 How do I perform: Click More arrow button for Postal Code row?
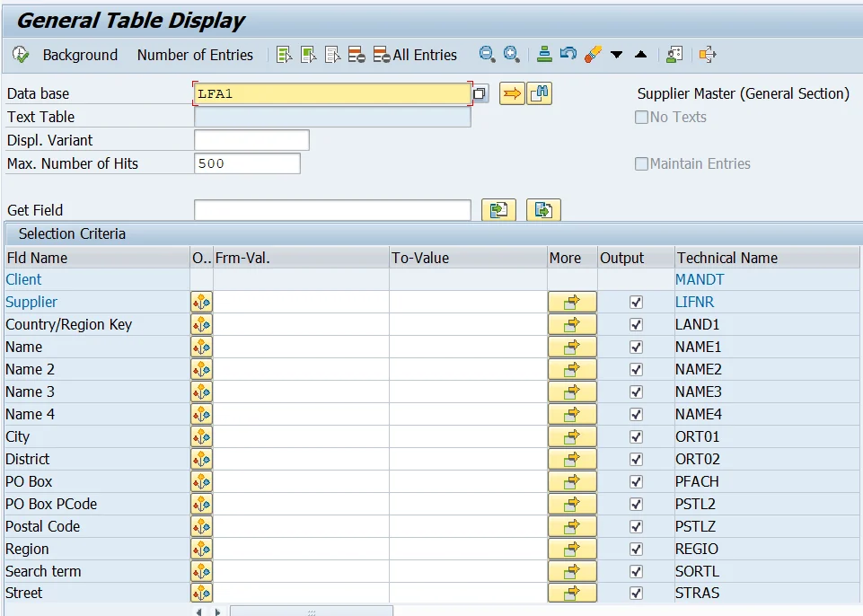click(x=572, y=527)
